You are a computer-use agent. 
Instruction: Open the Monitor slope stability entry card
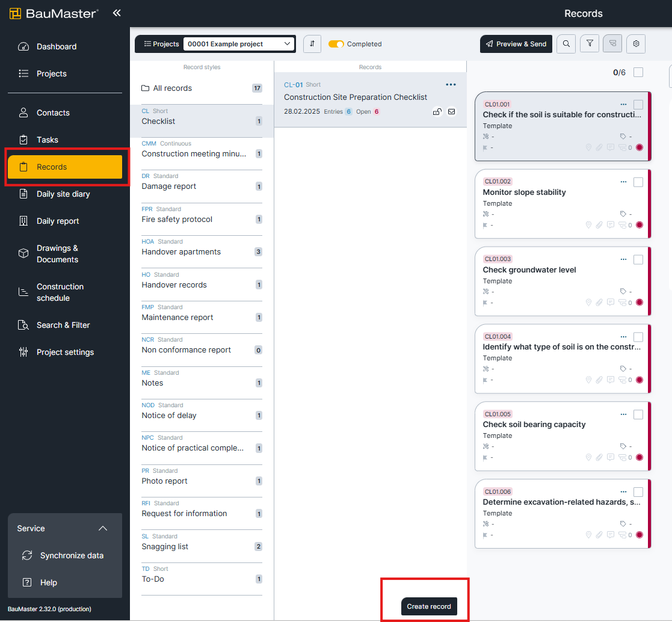(x=563, y=204)
